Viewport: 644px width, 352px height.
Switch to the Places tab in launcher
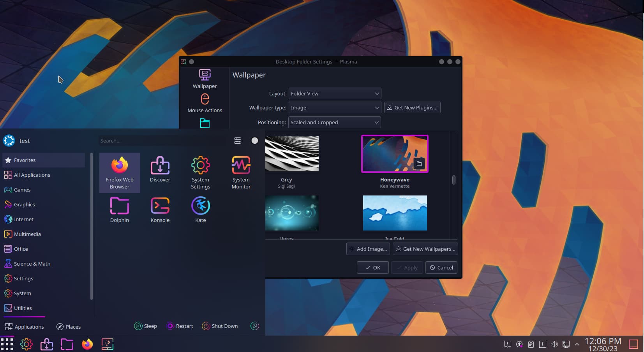tap(69, 326)
